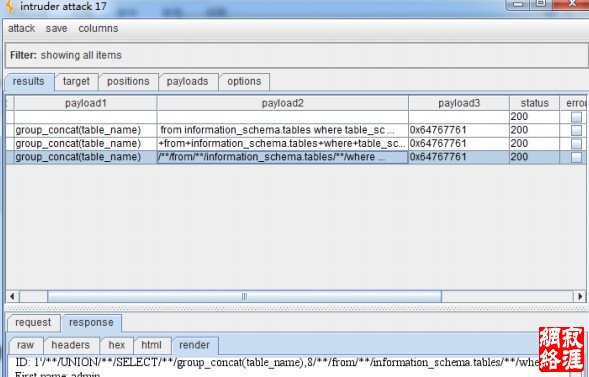Sort by error column header
This screenshot has height=377, width=589.
tap(574, 103)
